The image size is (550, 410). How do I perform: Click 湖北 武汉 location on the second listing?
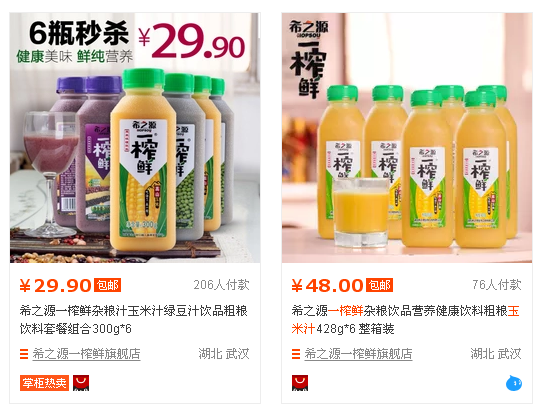[496, 354]
